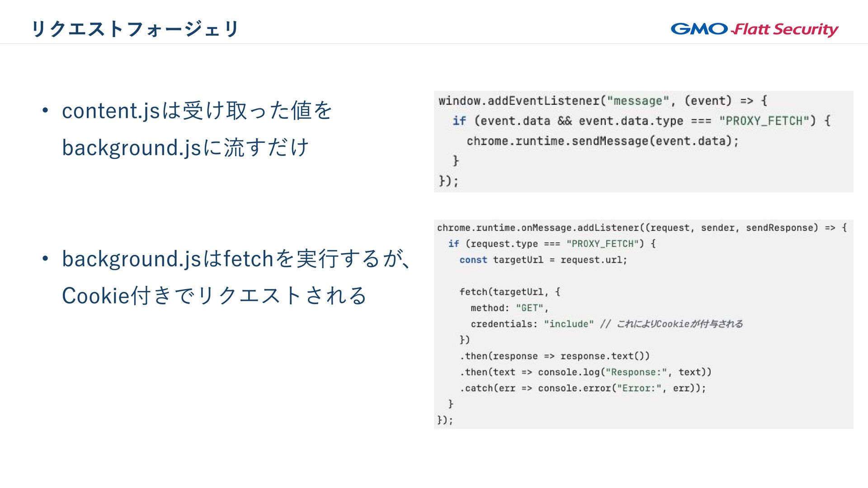This screenshot has width=868, height=488.
Task: Click the text Cookie付きでリクエストされる
Action: pyautogui.click(x=214, y=296)
